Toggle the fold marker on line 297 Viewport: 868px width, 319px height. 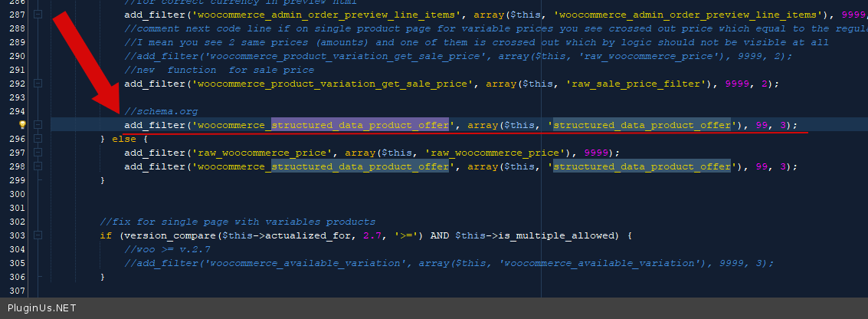click(x=38, y=153)
